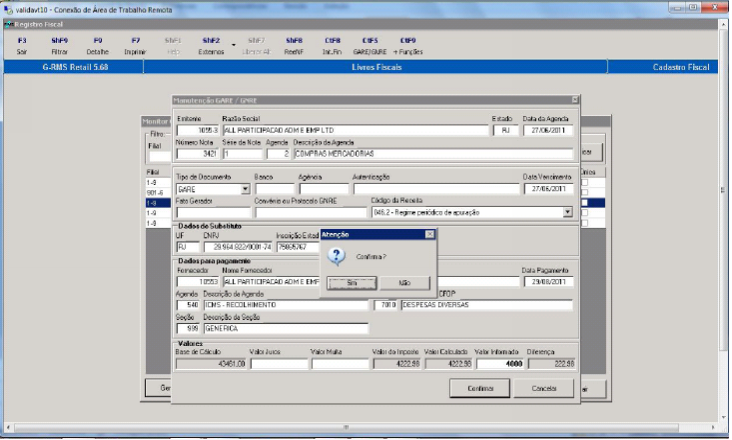Click the Estado field showing RJ
Image resolution: width=732 pixels, height=440 pixels.
506,130
